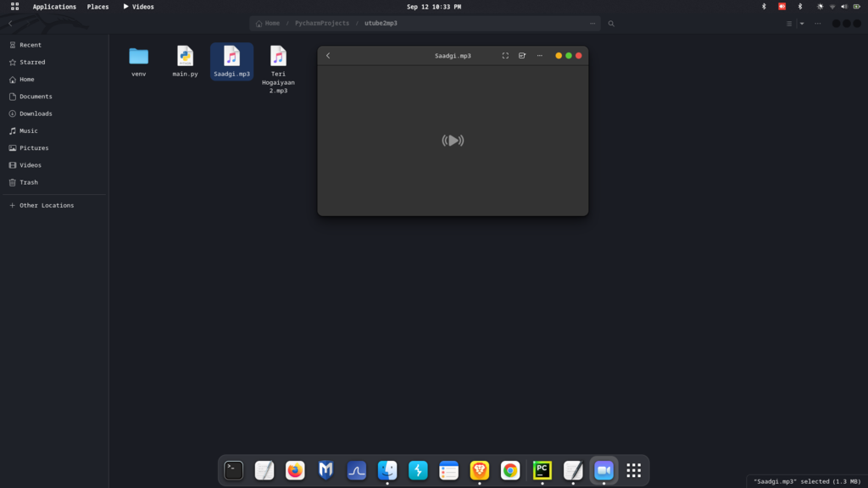The image size is (868, 488).
Task: Launch Terminal from the dock
Action: coord(234,470)
